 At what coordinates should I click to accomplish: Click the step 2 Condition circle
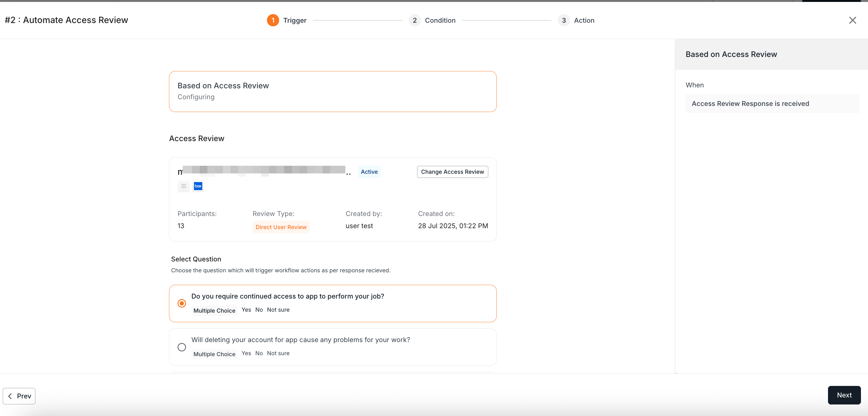414,20
